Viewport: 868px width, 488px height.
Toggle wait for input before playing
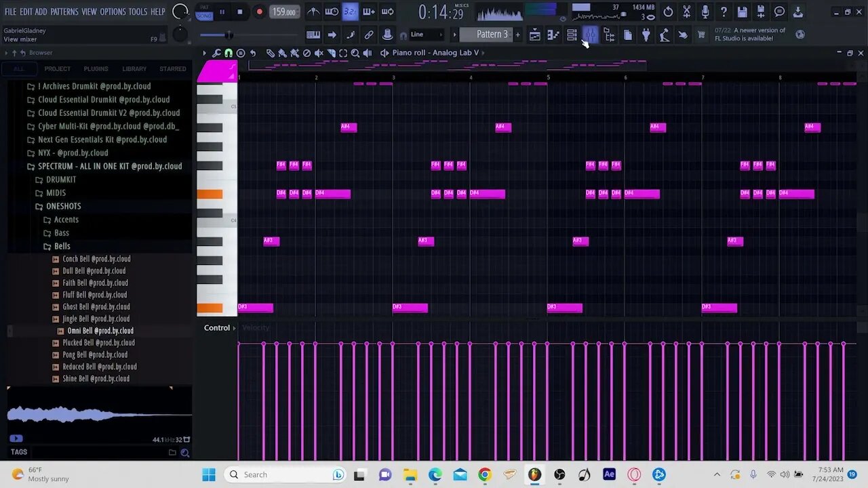(332, 12)
